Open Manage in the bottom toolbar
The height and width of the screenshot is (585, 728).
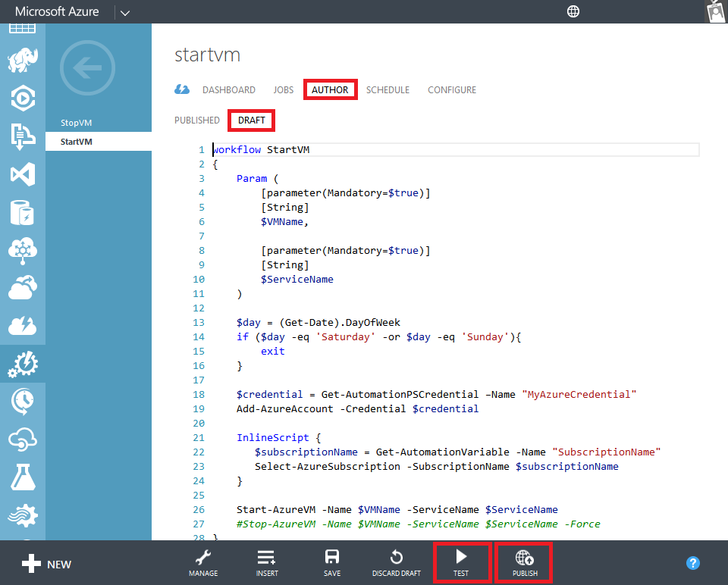coord(203,562)
